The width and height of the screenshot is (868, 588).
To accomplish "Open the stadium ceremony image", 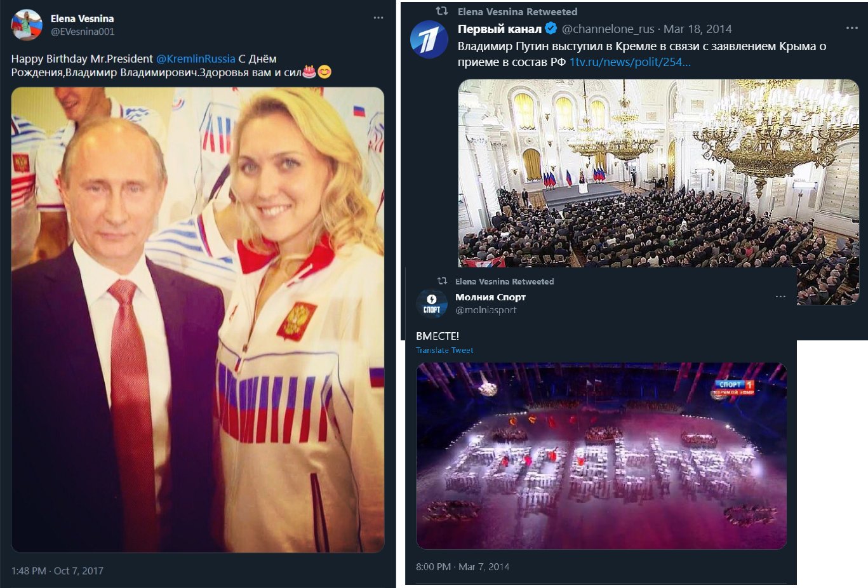I will (601, 455).
